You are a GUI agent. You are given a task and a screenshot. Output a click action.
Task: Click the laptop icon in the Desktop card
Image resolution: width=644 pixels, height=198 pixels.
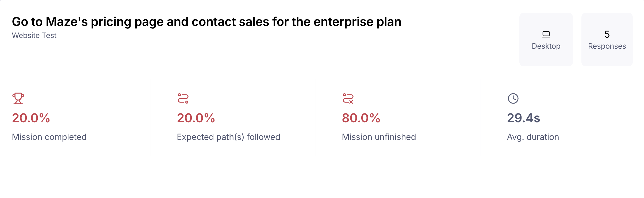click(x=546, y=34)
